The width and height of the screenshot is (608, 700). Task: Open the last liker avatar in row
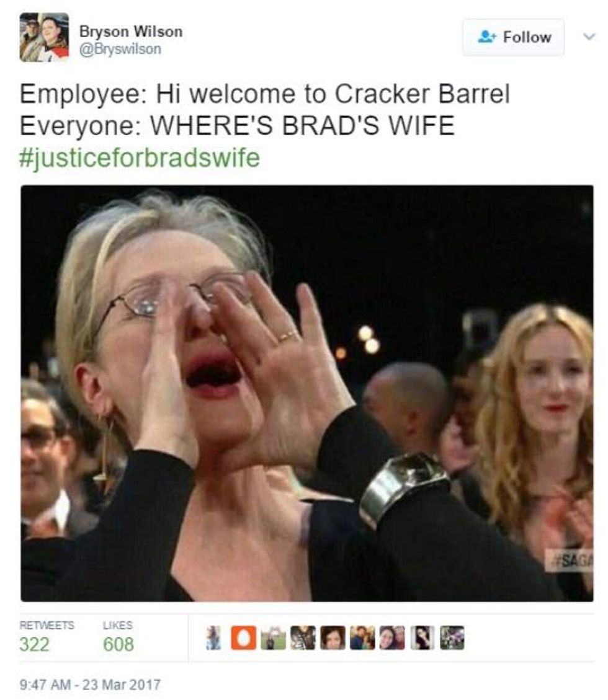pos(452,637)
